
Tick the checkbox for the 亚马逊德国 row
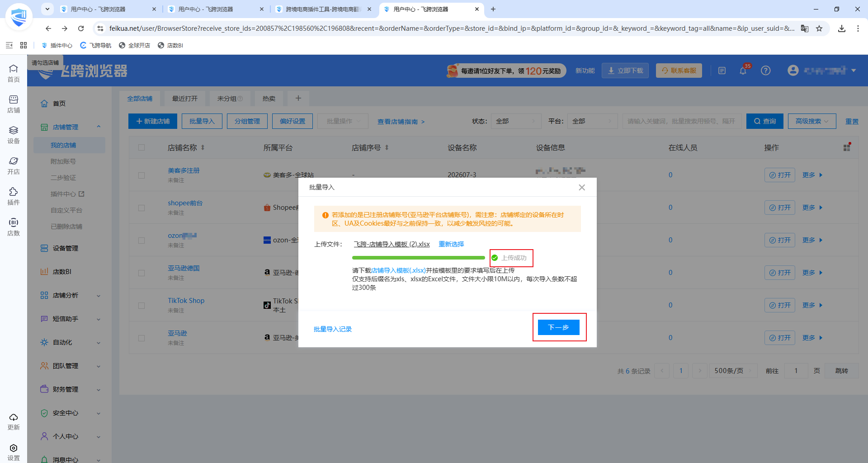click(x=142, y=273)
